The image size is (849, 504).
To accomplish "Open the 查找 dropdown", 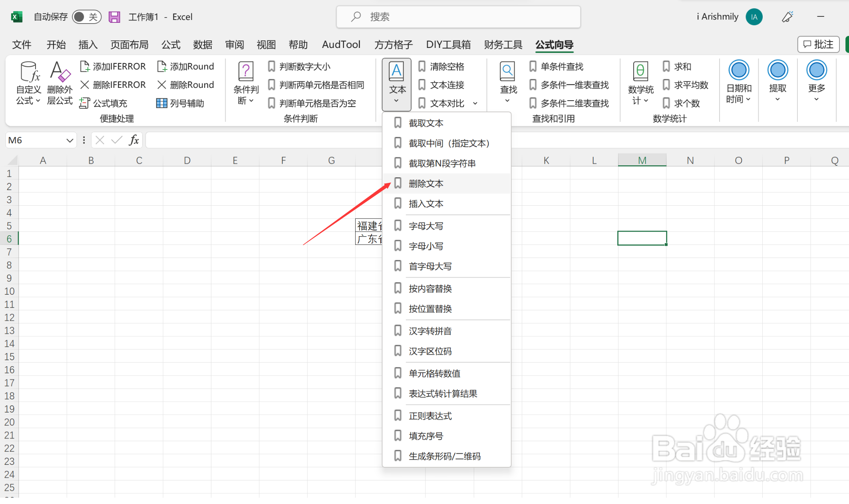I will click(x=508, y=83).
